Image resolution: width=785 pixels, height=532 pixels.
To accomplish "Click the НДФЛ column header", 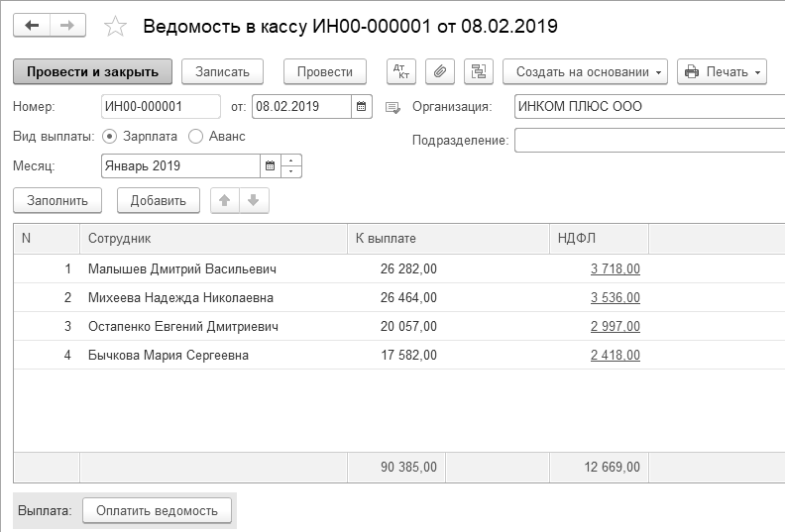I will (x=600, y=238).
